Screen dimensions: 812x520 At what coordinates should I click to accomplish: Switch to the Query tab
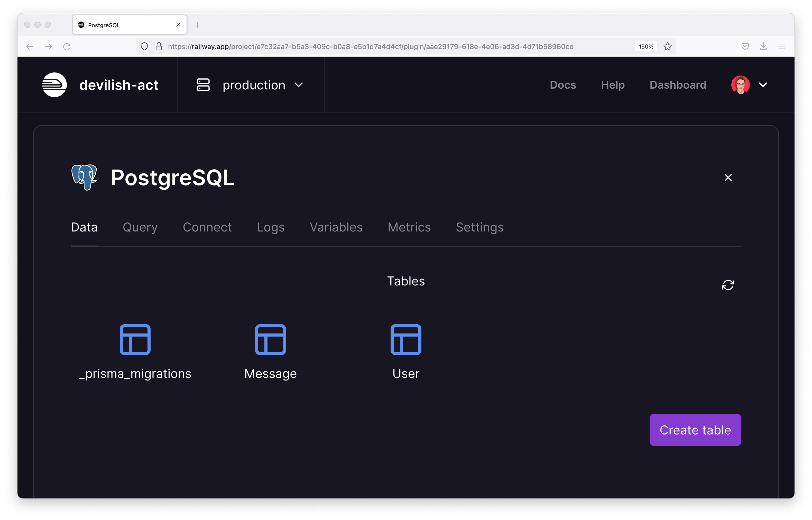pos(140,227)
